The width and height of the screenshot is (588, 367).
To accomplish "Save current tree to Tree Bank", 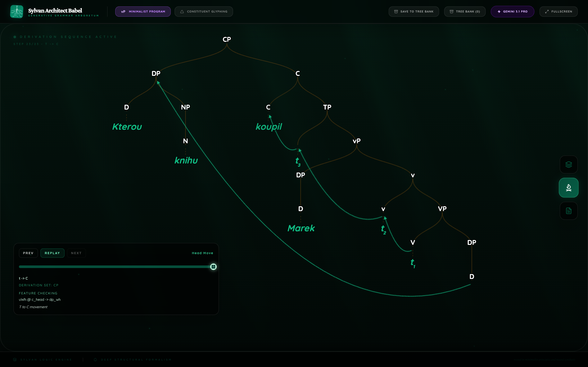I will click(x=414, y=12).
